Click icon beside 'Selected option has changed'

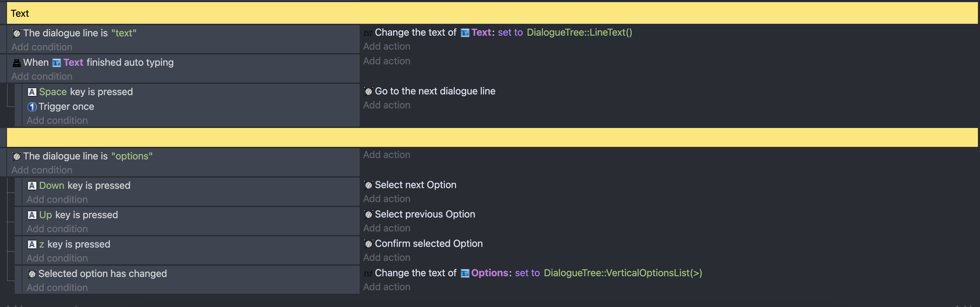pyautogui.click(x=32, y=274)
